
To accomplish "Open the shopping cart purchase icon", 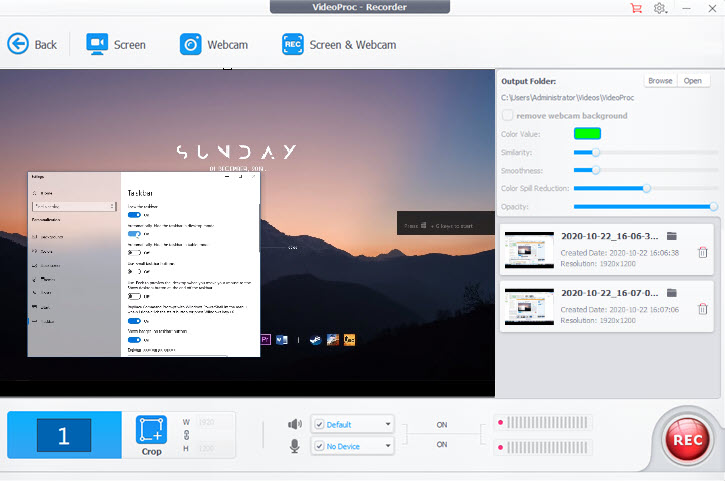I will [636, 8].
